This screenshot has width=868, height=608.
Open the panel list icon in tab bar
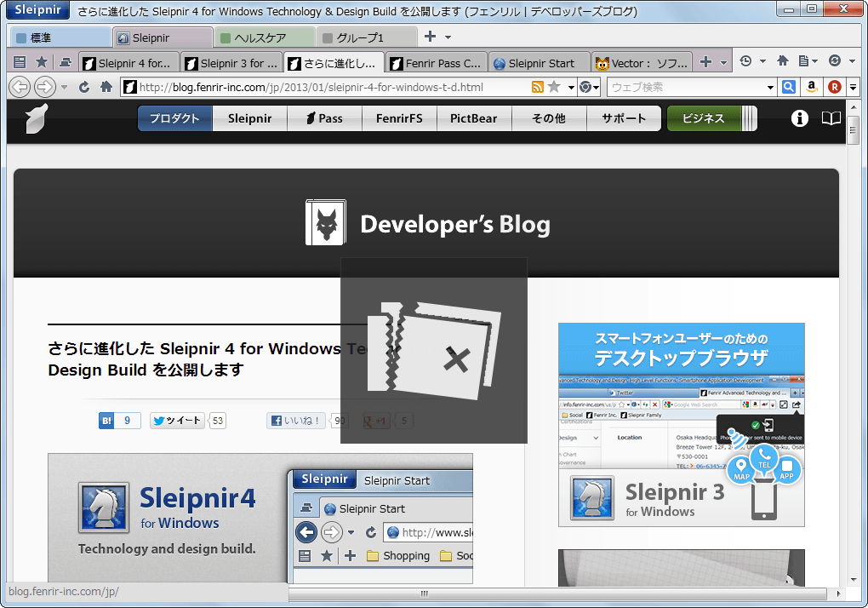coord(20,62)
